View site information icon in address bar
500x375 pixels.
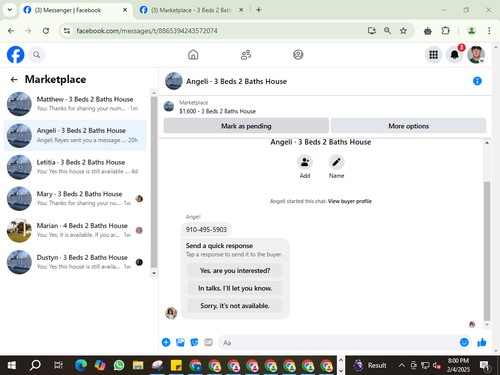[67, 31]
